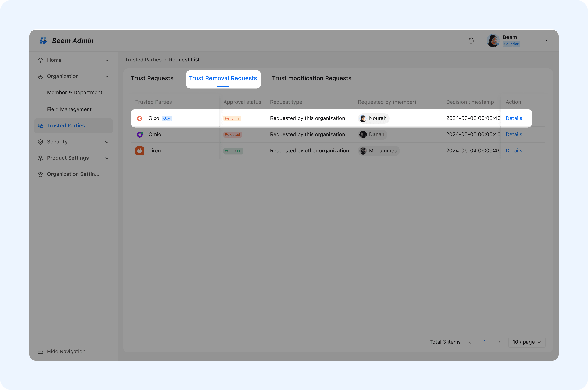Collapse the Organization section
Screen dimensions: 588x390
107,76
